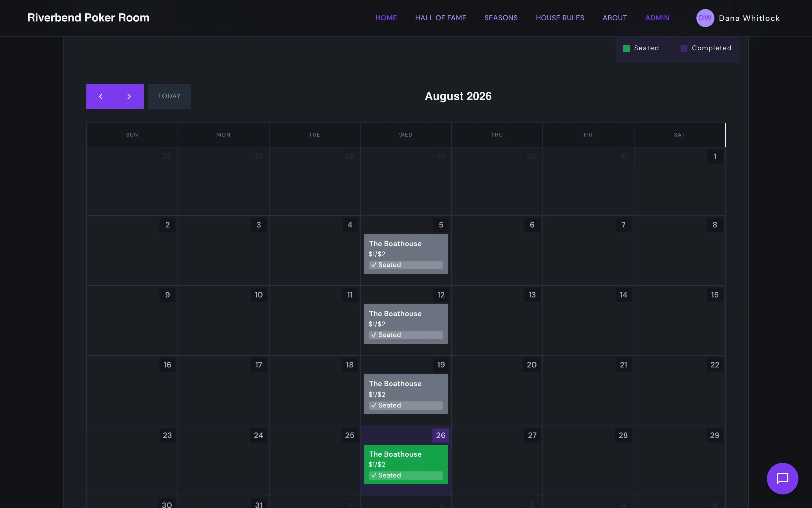Select day 9 in the calendar

pyautogui.click(x=167, y=295)
